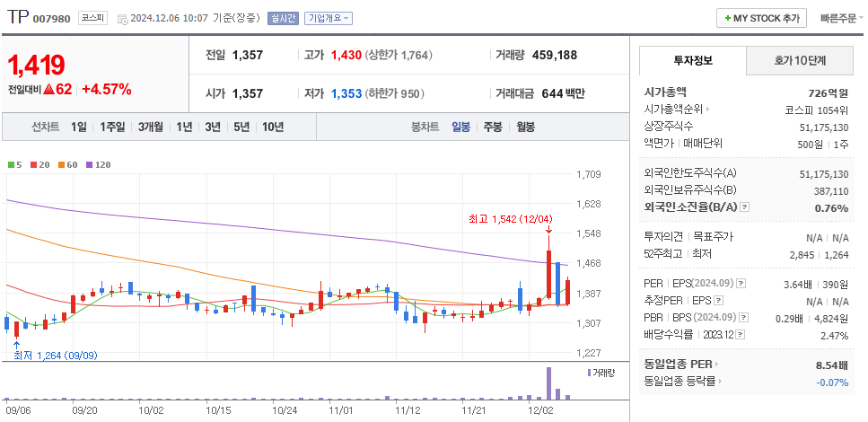Viewport: 868px width, 422px height.
Task: Click the 코스피 1054위 ranking value
Action: click(x=817, y=110)
